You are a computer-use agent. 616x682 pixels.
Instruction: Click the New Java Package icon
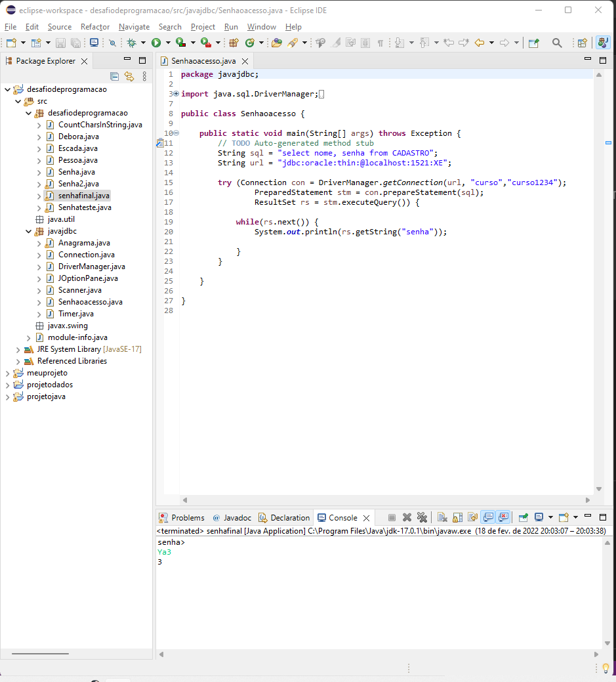[234, 43]
